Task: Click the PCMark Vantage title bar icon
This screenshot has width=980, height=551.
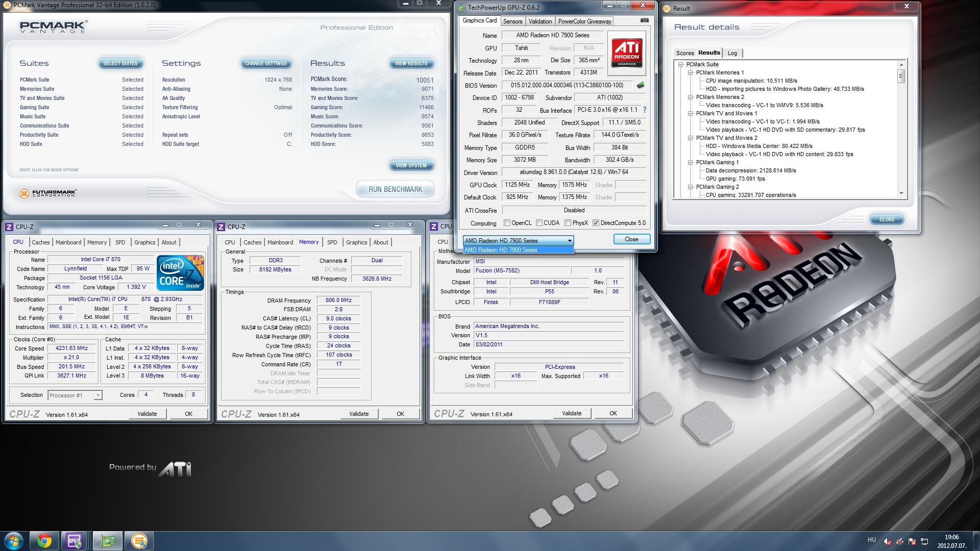Action: pyautogui.click(x=8, y=5)
